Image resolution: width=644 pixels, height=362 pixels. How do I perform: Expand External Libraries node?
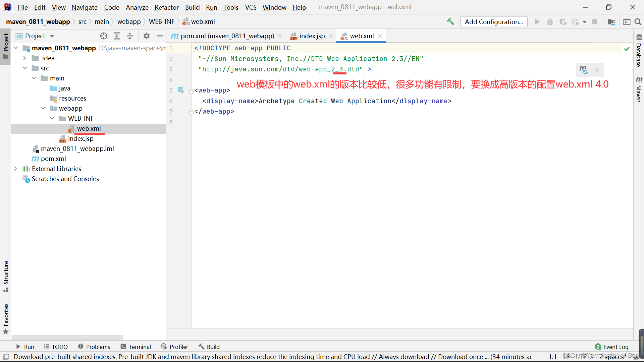point(15,169)
